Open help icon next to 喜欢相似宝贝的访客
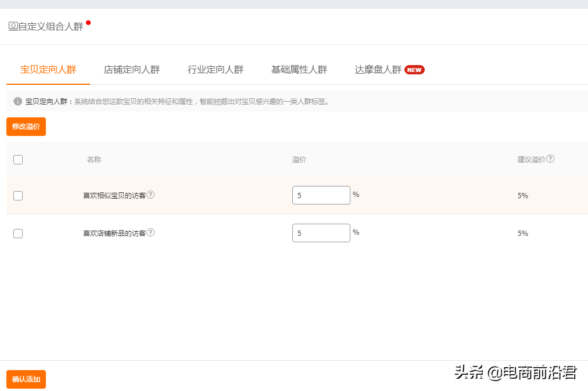This screenshot has height=391, width=588. (x=150, y=193)
